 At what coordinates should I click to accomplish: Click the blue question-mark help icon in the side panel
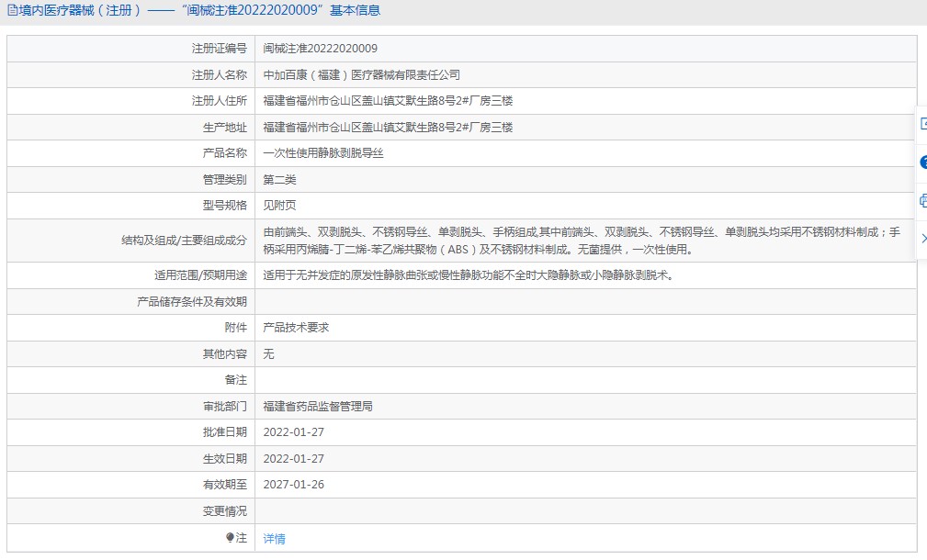(x=923, y=162)
